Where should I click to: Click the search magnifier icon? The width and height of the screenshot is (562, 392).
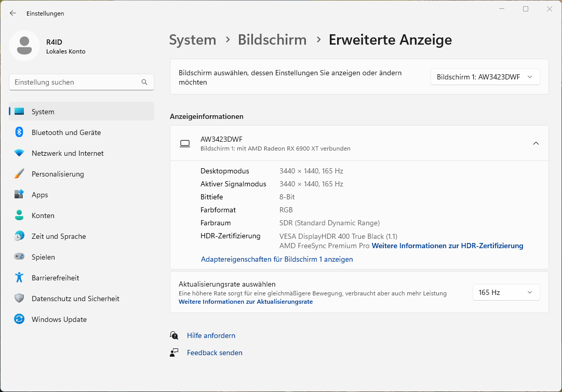coord(144,82)
